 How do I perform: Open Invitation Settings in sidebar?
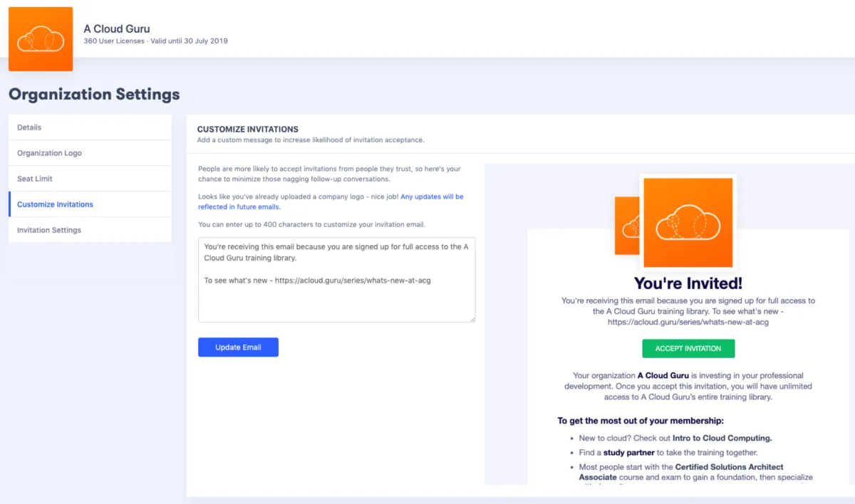[x=90, y=230]
